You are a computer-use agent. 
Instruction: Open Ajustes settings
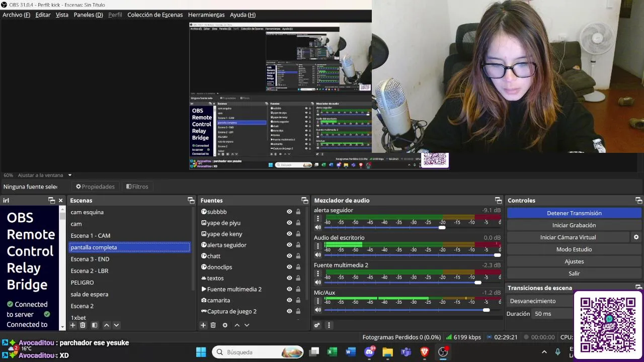[574, 261]
